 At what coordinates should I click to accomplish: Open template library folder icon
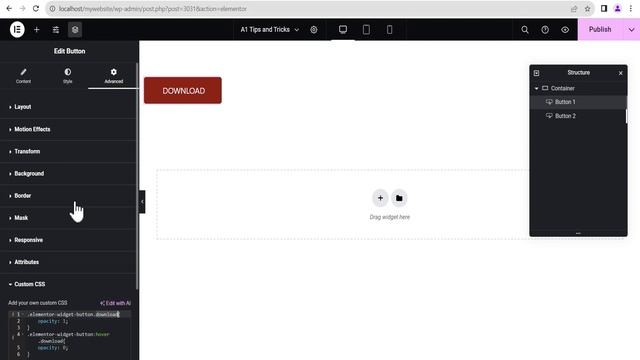[399, 198]
